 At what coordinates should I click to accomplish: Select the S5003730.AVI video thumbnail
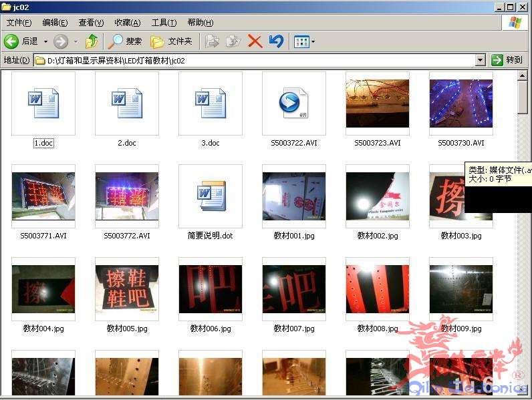(x=460, y=103)
